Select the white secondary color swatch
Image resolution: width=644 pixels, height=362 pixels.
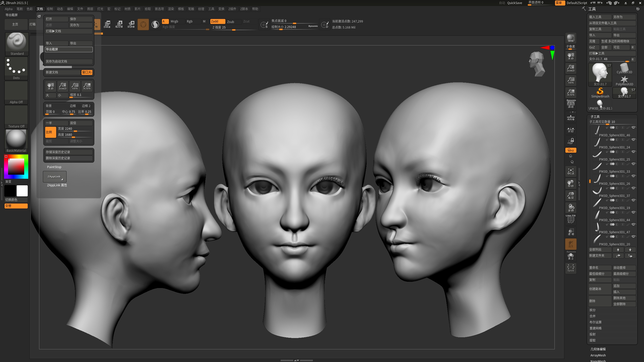tap(22, 191)
